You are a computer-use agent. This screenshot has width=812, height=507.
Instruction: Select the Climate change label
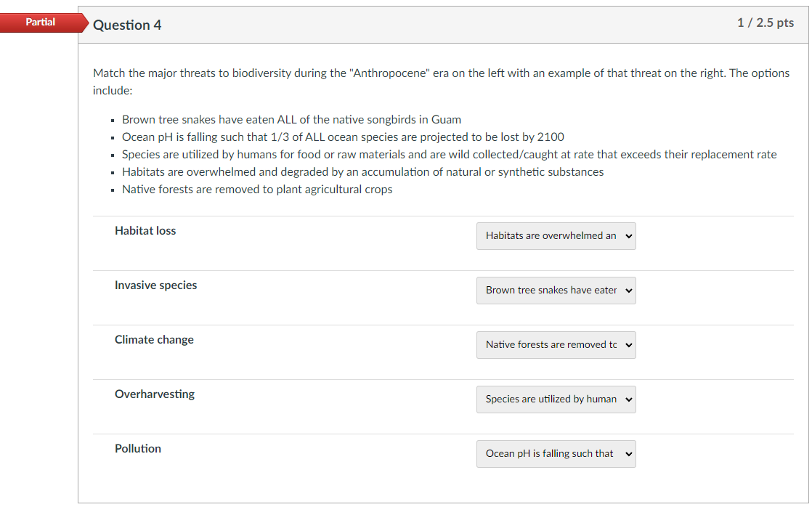[x=154, y=340]
